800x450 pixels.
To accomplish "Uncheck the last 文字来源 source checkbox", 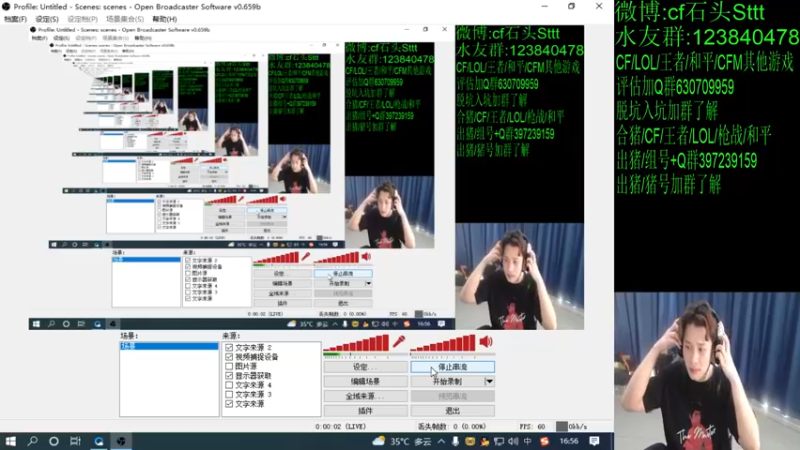I will tap(229, 404).
